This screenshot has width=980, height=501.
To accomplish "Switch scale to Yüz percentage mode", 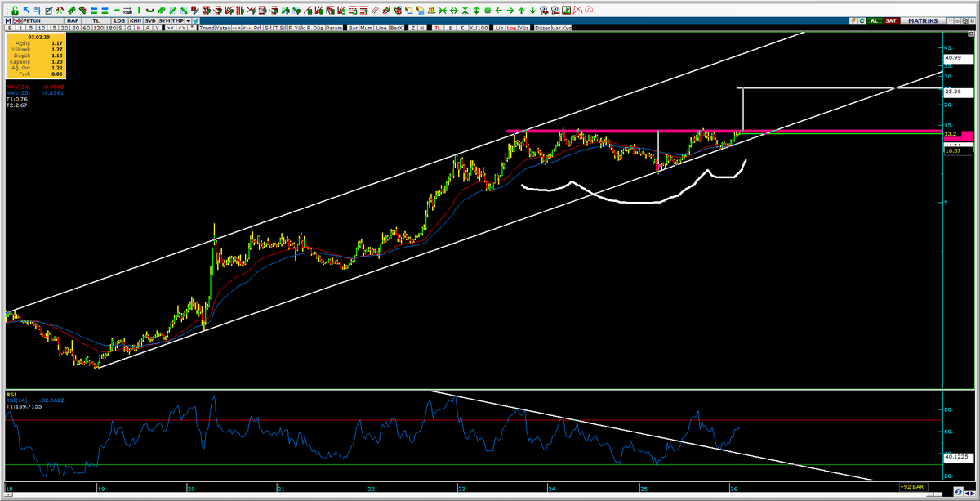I will (x=523, y=27).
